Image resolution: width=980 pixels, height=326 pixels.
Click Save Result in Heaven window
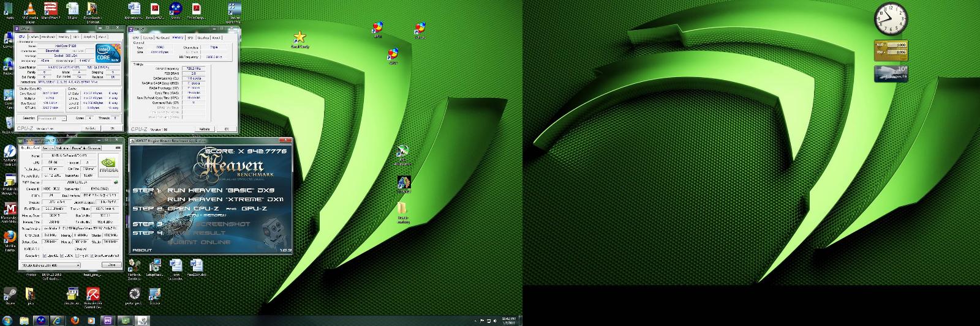pyautogui.click(x=197, y=232)
